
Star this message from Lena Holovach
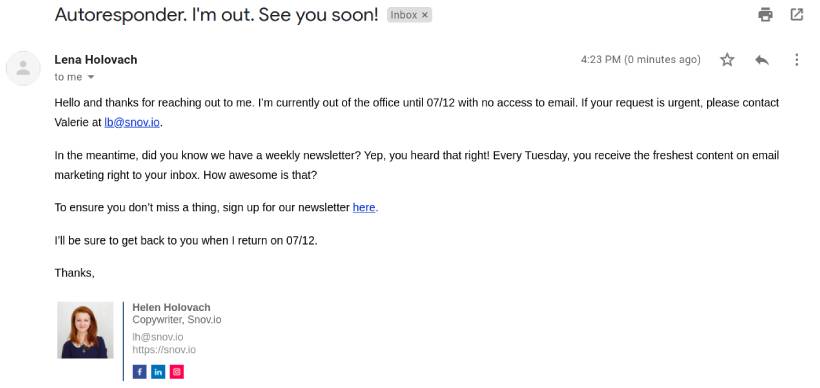[727, 60]
